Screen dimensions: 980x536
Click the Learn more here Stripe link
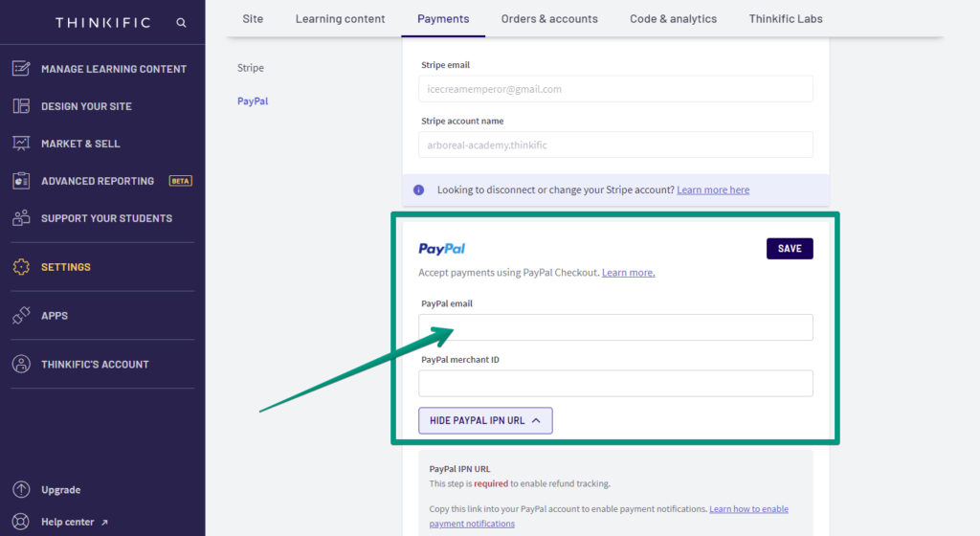pyautogui.click(x=713, y=190)
